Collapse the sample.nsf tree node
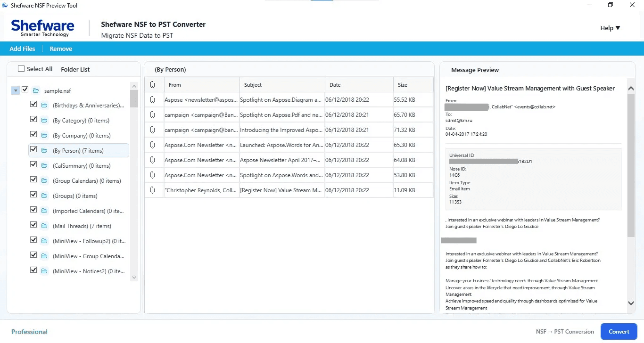This screenshot has height=343, width=644. (x=16, y=90)
